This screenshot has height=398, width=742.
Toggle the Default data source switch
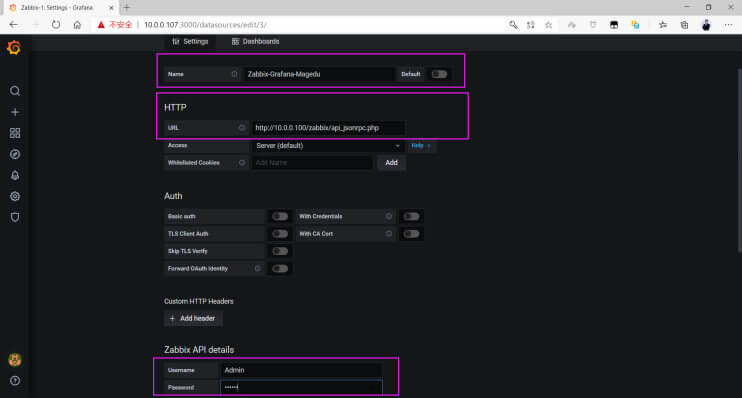tap(439, 74)
